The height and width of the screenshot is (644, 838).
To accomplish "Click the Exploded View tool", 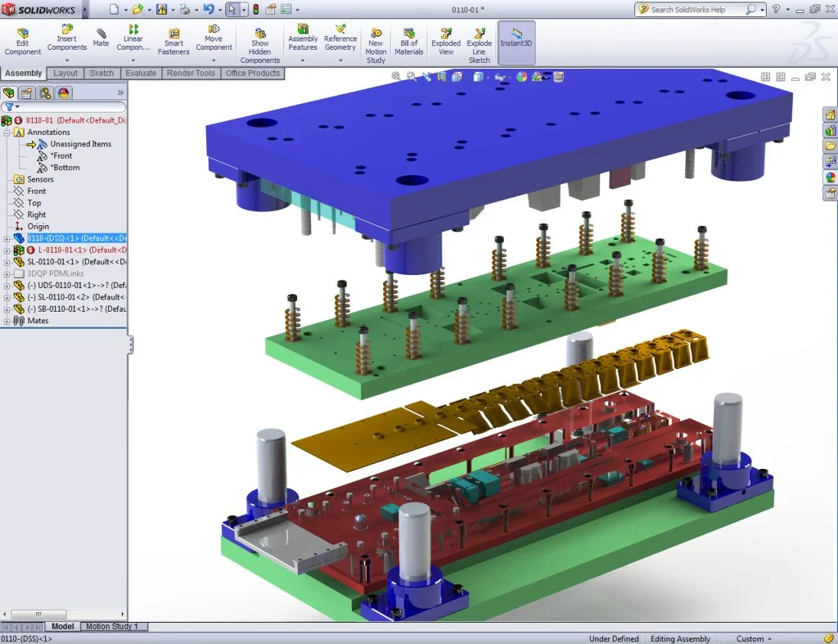I will point(446,40).
